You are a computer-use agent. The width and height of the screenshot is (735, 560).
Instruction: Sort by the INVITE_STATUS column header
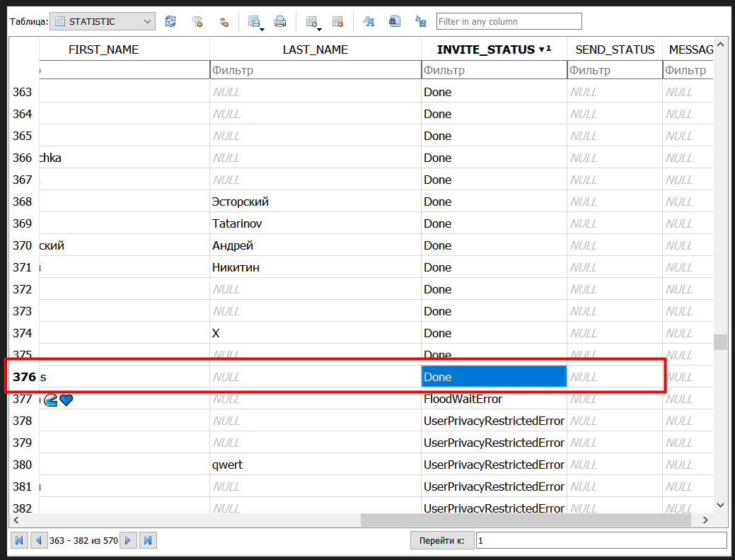(x=486, y=49)
